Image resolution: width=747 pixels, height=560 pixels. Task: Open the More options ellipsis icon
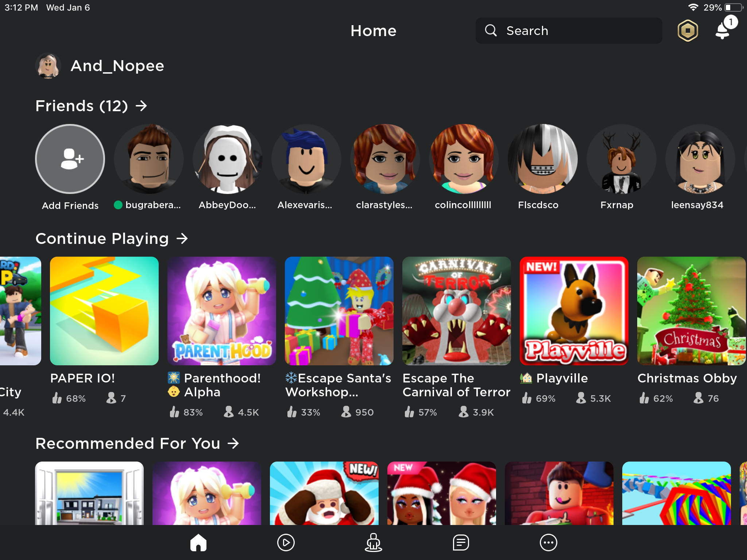point(547,542)
